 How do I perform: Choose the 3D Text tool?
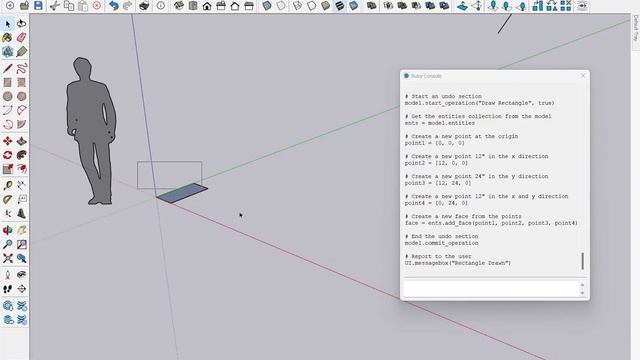pos(22,213)
